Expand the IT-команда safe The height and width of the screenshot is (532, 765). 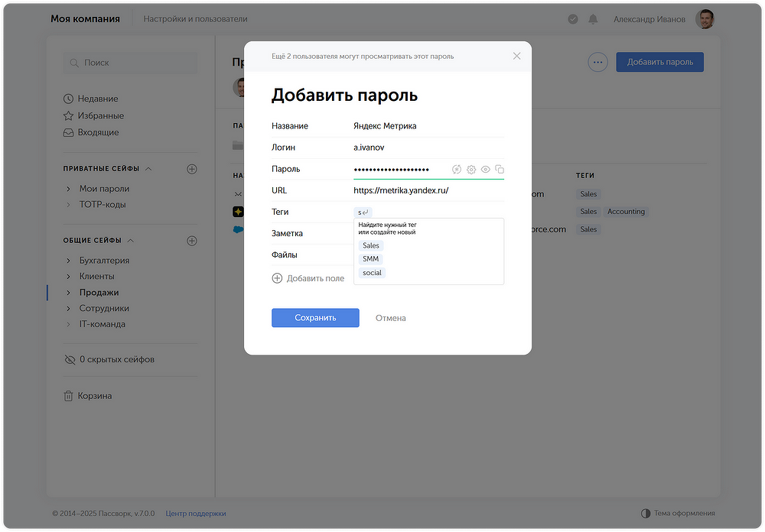68,324
